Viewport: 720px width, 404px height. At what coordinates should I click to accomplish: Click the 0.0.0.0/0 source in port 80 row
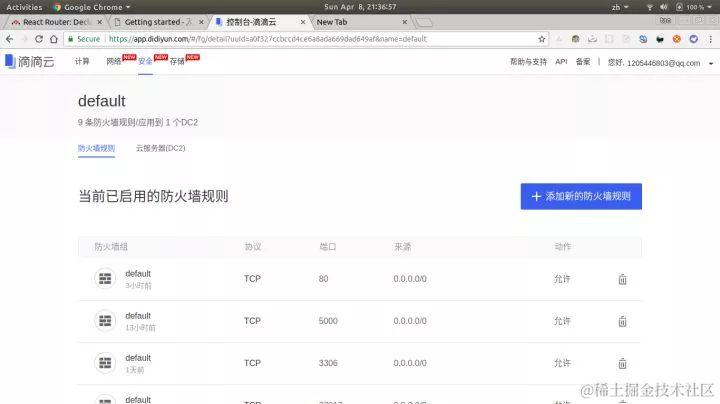pyautogui.click(x=410, y=279)
